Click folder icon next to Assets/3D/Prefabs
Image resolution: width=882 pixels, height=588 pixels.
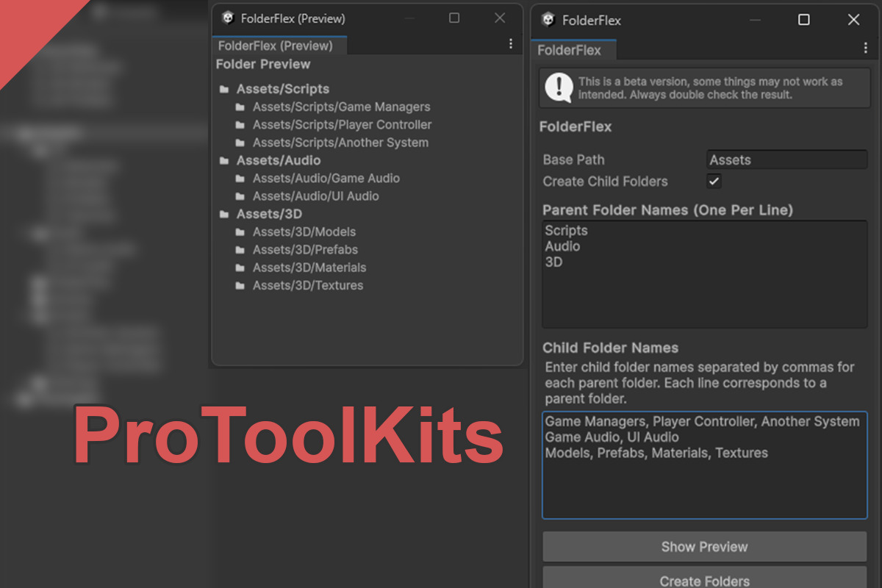[240, 250]
